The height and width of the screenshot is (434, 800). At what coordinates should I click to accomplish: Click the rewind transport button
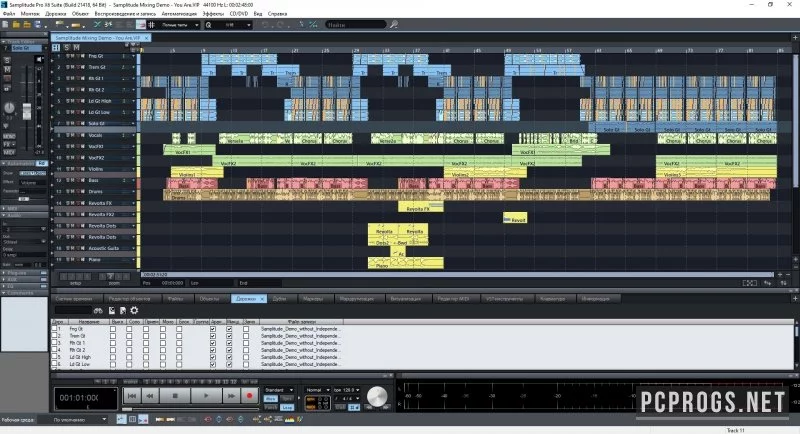click(x=150, y=396)
